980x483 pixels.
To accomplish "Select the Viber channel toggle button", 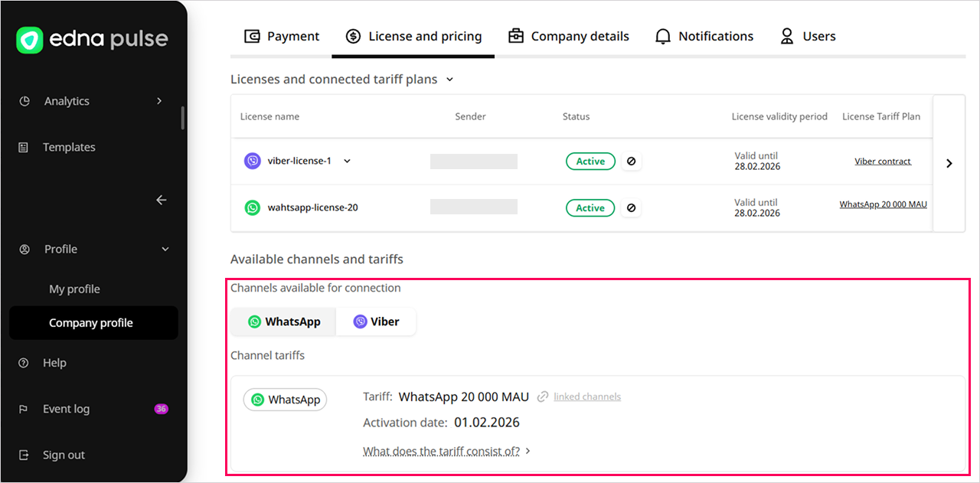I will [x=376, y=322].
